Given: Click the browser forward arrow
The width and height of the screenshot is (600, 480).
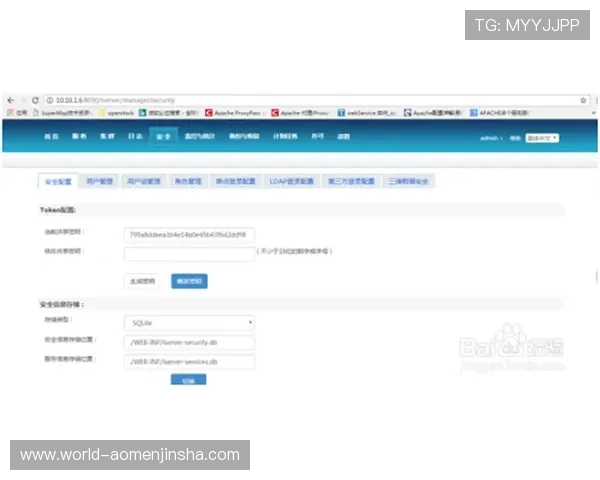Looking at the screenshot, I should [x=22, y=101].
